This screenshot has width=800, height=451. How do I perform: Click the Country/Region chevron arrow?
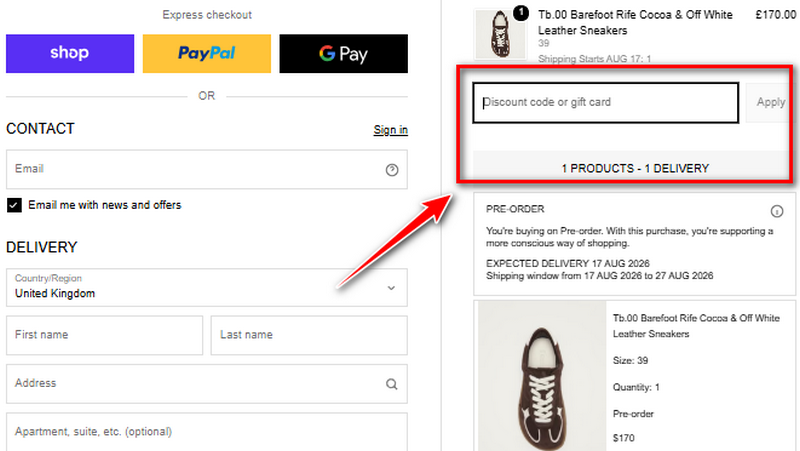(391, 288)
